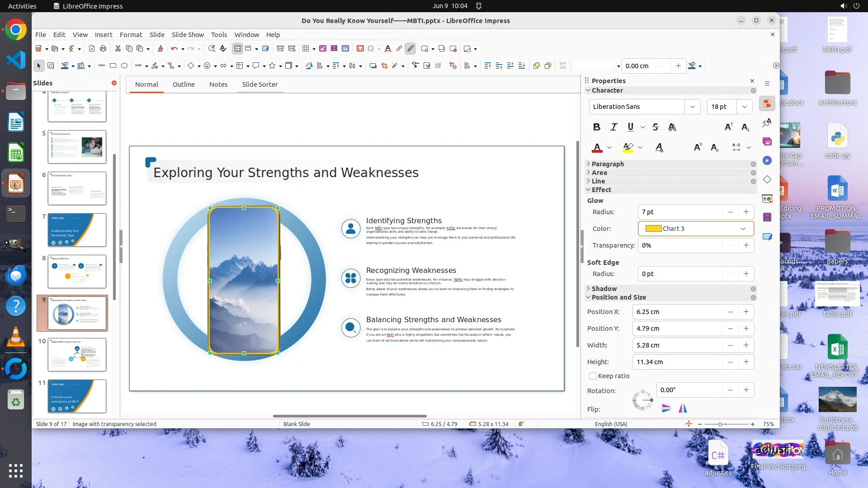868x488 pixels.
Task: Toggle Bold in the Character panel
Action: pos(597,127)
